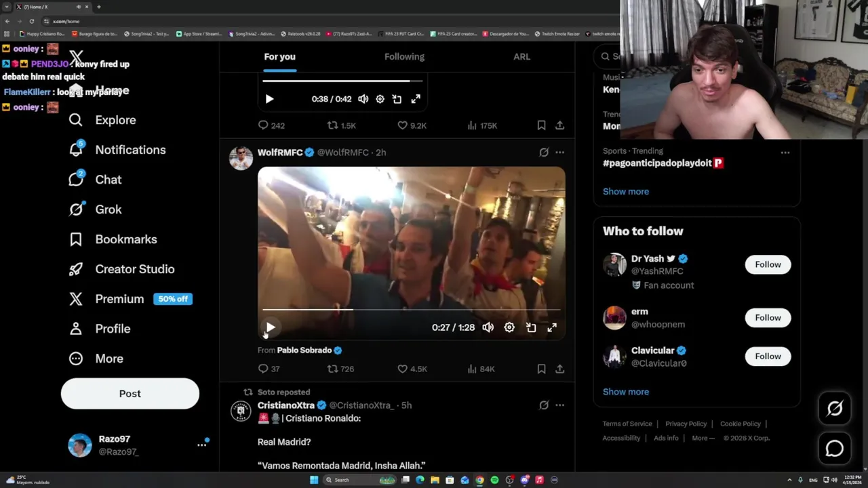Open Premium 50% off page
Image resolution: width=868 pixels, height=488 pixels.
(x=130, y=299)
